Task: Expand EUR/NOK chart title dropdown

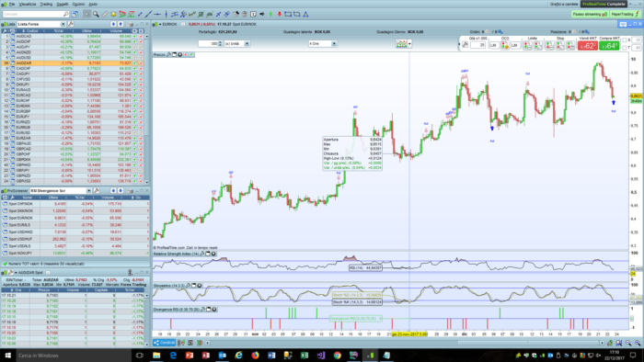Action: click(x=160, y=24)
